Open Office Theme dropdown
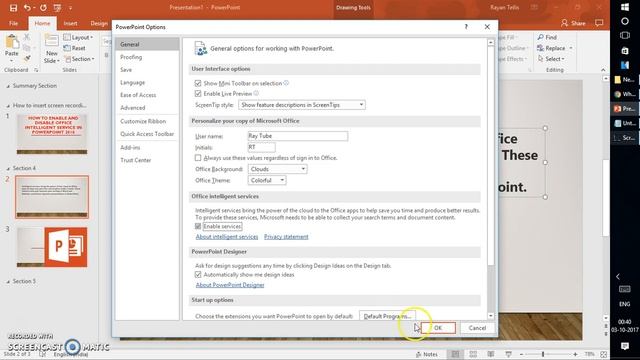Viewport: 640px width, 360px height. click(x=267, y=180)
